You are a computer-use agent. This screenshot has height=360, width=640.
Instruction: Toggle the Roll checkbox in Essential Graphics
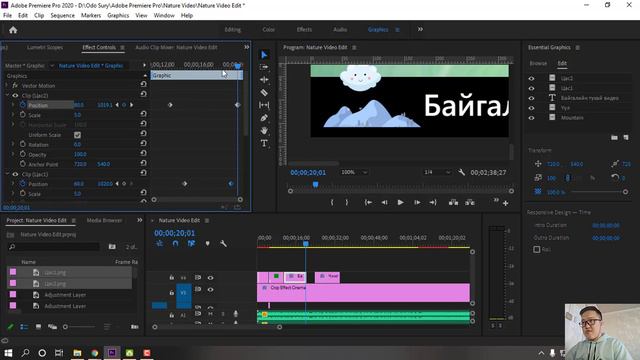pyautogui.click(x=537, y=249)
